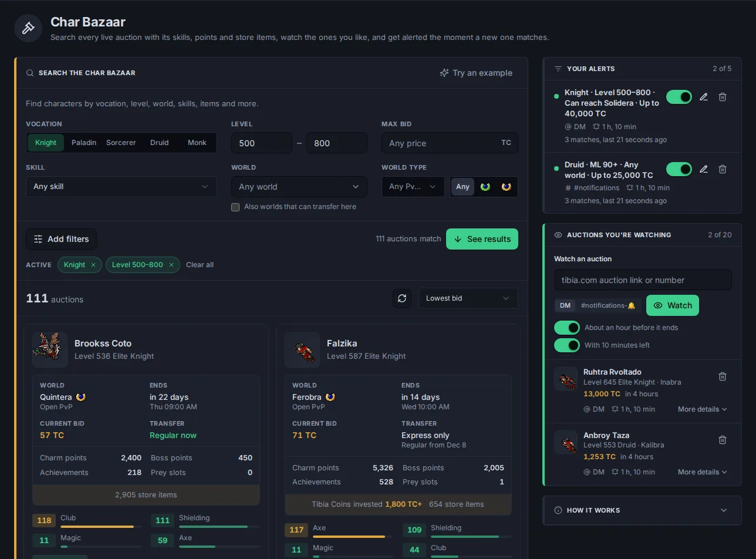Open Brookss Coto character avatar
The width and height of the screenshot is (756, 559).
(50, 349)
